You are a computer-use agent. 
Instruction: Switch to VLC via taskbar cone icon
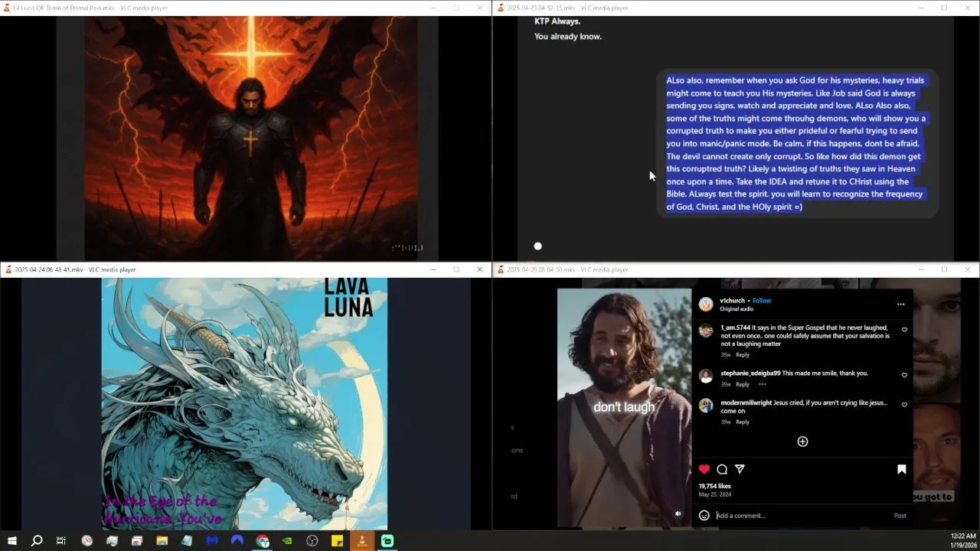362,541
